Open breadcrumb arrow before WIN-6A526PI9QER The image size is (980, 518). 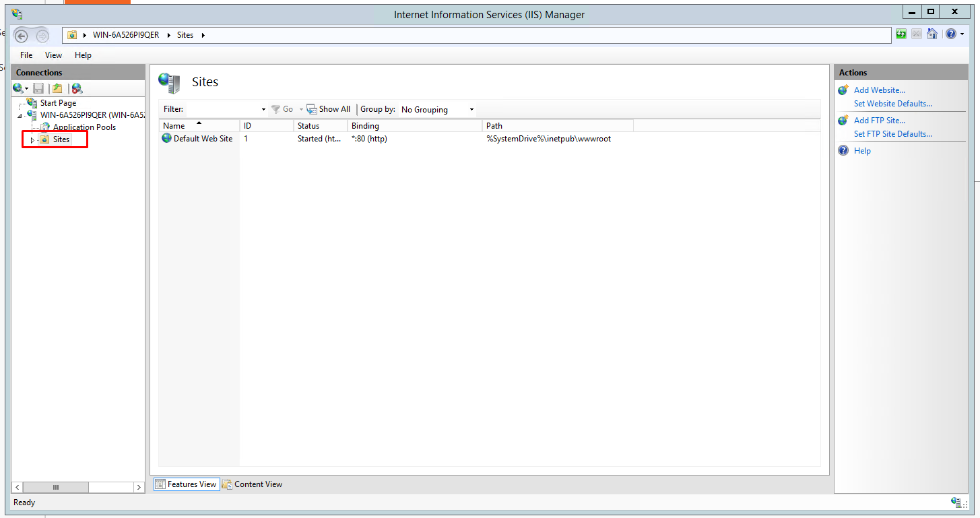point(85,35)
